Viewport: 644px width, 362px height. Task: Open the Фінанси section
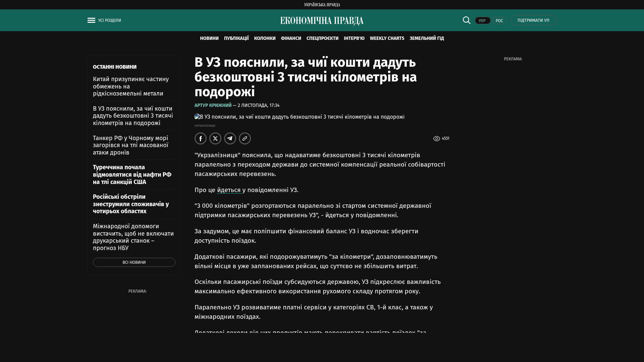291,39
